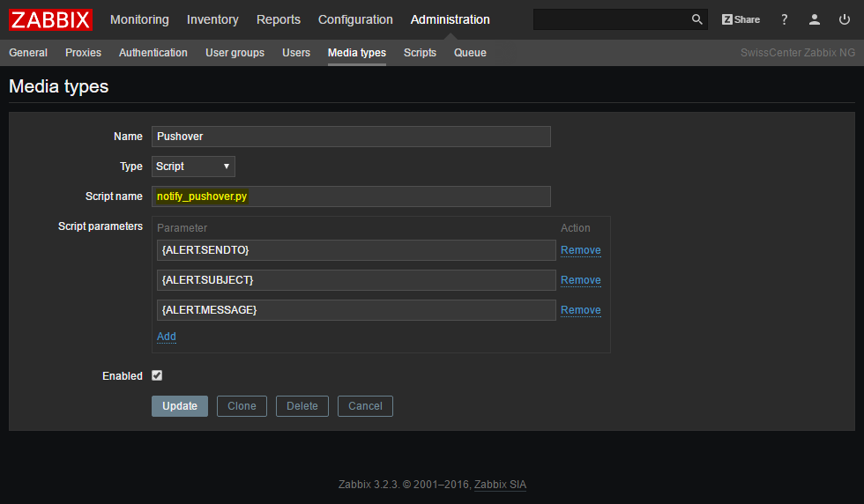Click in the top search box
Image resolution: width=864 pixels, height=504 pixels.
point(612,20)
